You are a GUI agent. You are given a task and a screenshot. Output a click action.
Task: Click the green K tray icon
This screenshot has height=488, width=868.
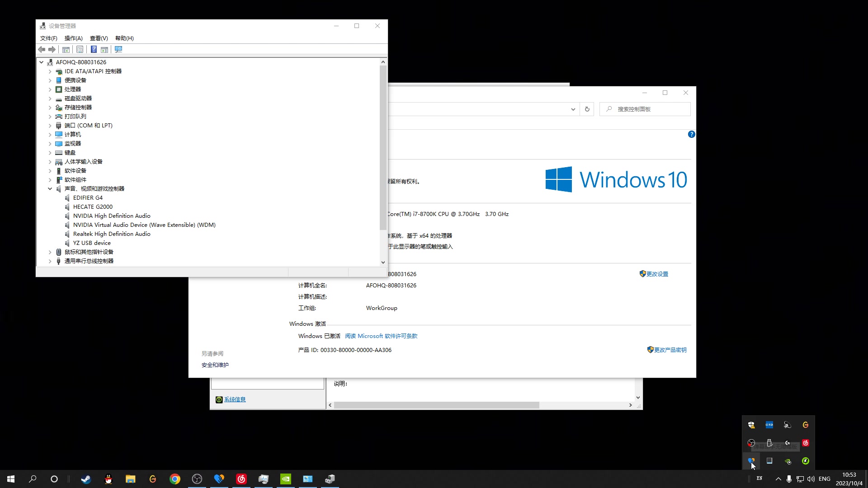pos(806,461)
